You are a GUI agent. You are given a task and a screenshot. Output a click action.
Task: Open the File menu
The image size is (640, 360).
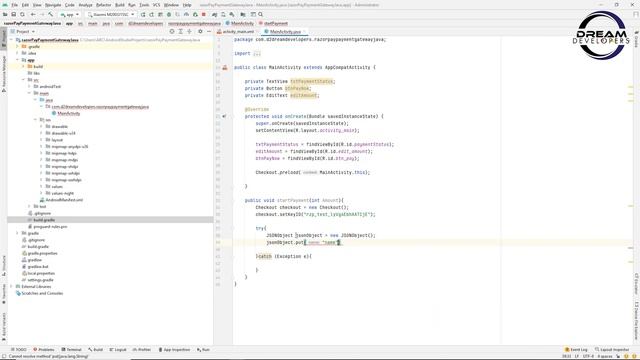point(14,5)
